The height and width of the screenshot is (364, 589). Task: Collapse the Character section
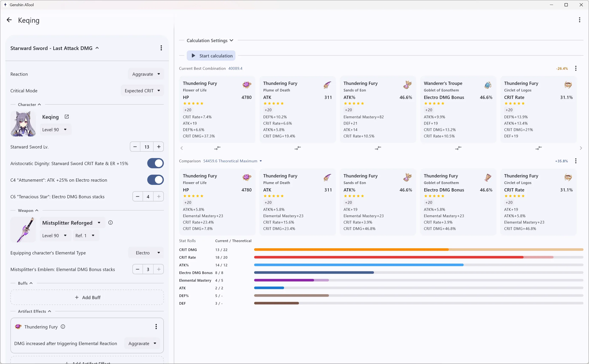click(29, 105)
